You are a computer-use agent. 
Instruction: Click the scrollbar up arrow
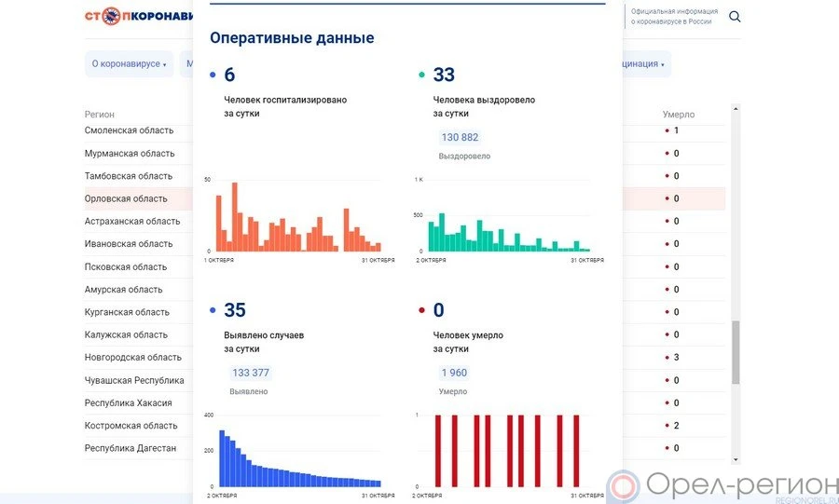736,110
